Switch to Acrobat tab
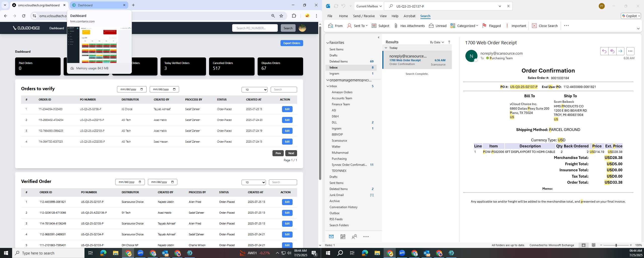 [409, 16]
